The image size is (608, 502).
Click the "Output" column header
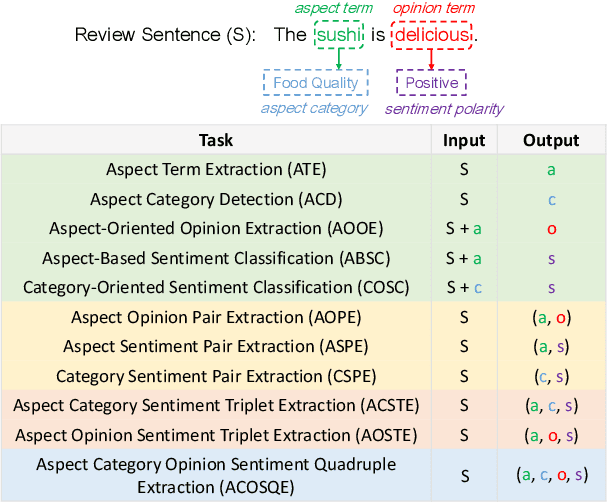[551, 141]
